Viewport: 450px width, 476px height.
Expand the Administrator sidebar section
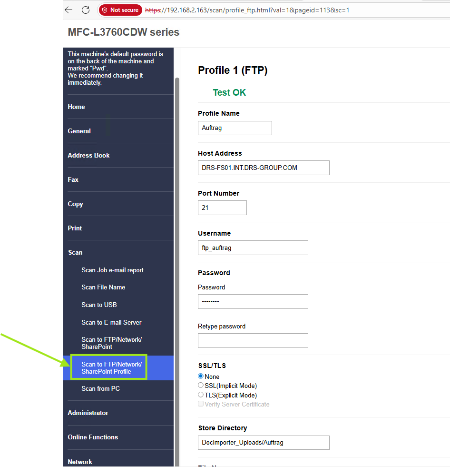point(88,413)
